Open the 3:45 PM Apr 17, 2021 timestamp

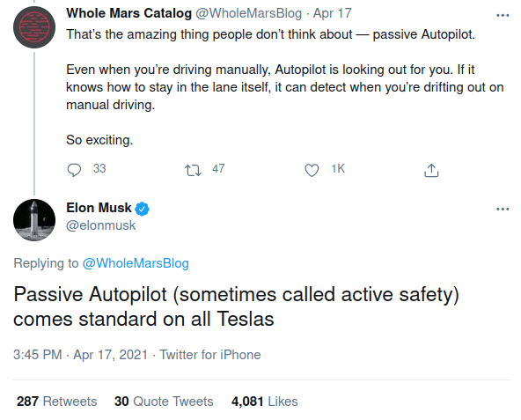80,355
